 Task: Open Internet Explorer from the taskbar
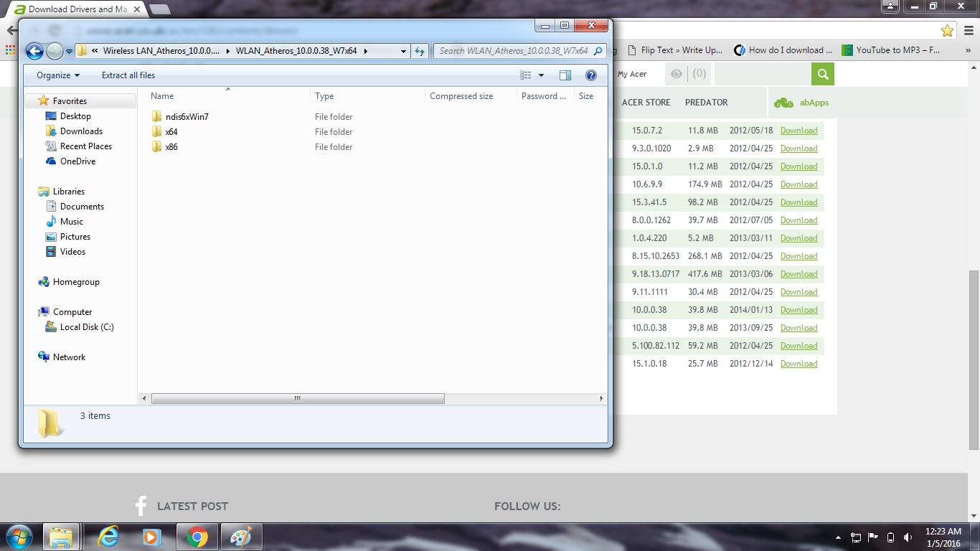point(108,537)
